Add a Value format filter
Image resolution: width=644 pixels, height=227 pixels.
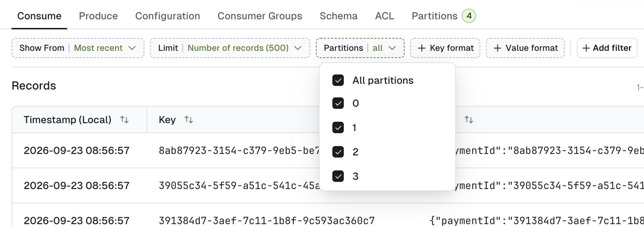(x=525, y=48)
